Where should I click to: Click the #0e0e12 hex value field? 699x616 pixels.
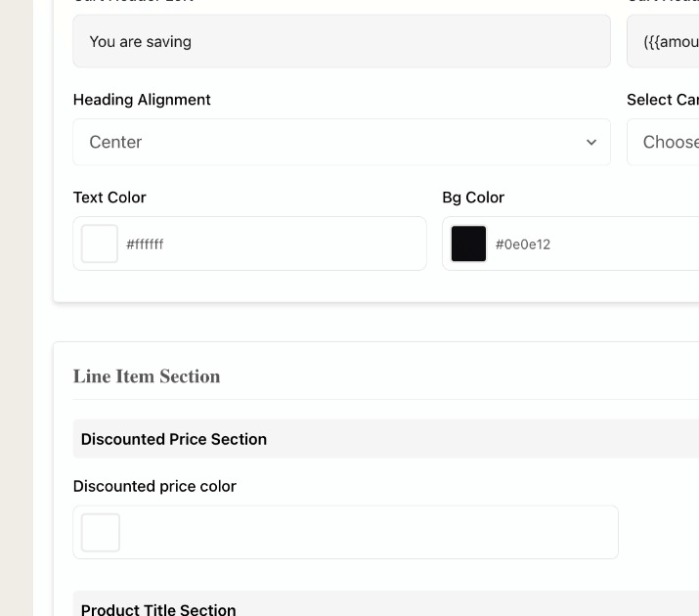pyautogui.click(x=587, y=244)
